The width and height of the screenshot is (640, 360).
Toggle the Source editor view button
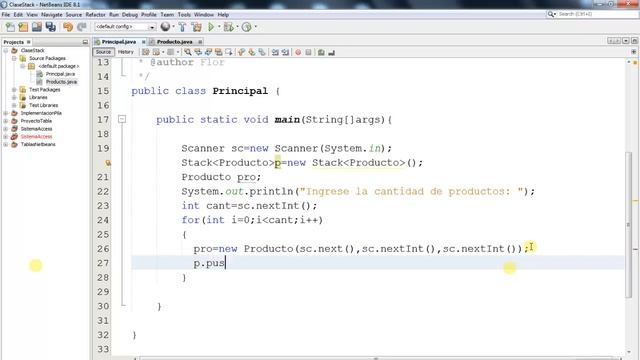(x=103, y=52)
